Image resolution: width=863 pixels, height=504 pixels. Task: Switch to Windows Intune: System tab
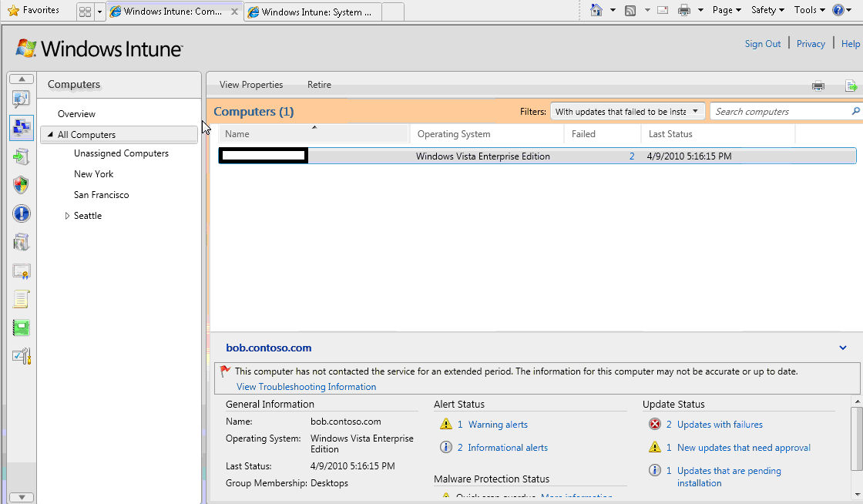point(312,12)
